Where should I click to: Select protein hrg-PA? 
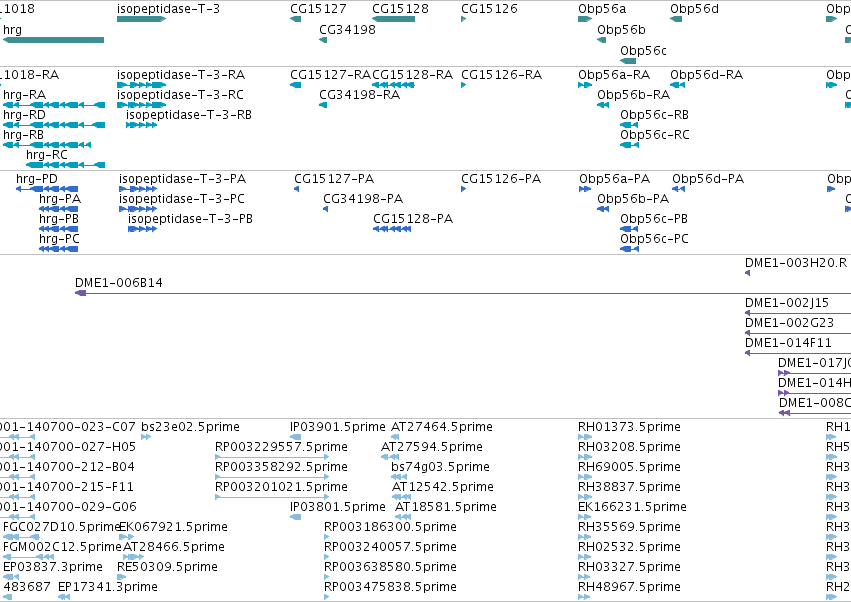pyautogui.click(x=59, y=209)
